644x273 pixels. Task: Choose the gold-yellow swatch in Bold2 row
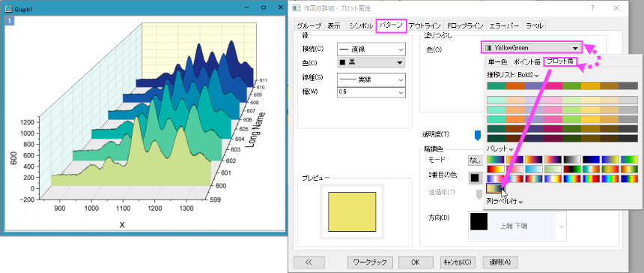click(x=591, y=86)
